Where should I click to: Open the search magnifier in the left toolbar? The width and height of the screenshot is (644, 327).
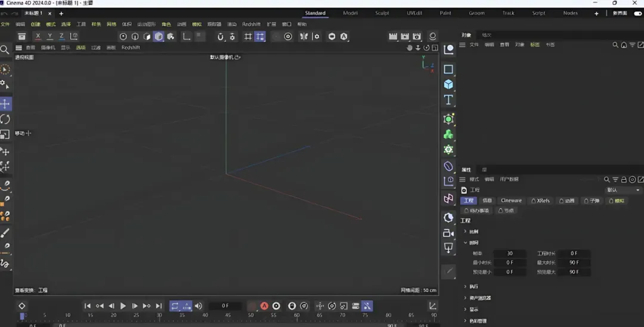pyautogui.click(x=5, y=50)
